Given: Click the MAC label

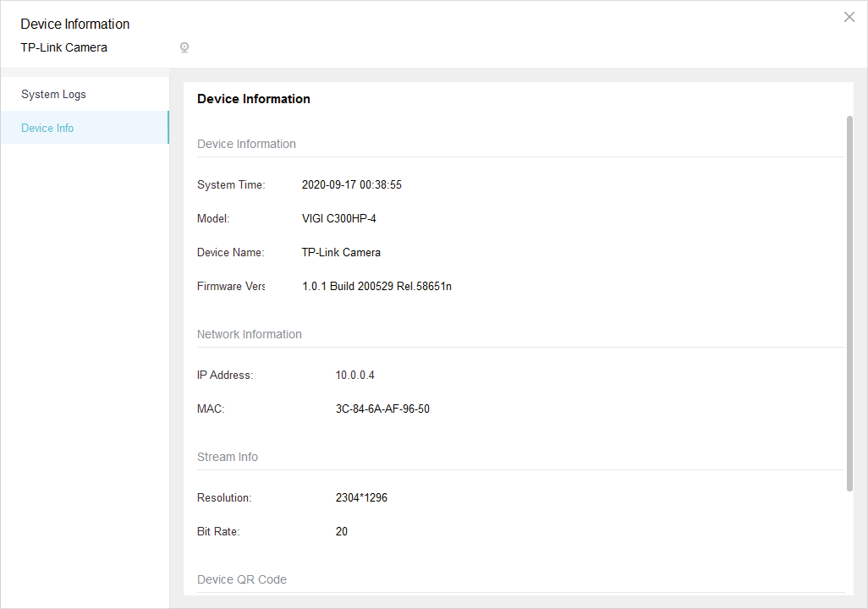Looking at the screenshot, I should (x=211, y=409).
